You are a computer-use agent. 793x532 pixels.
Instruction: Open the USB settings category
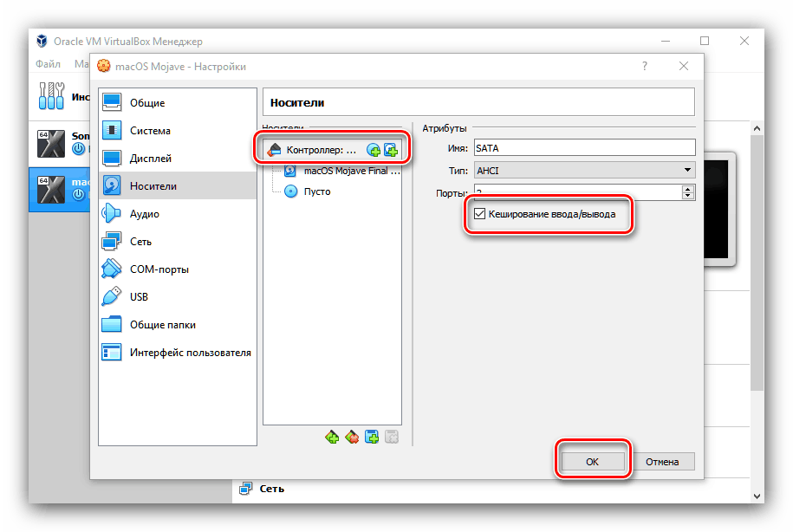[x=178, y=297]
